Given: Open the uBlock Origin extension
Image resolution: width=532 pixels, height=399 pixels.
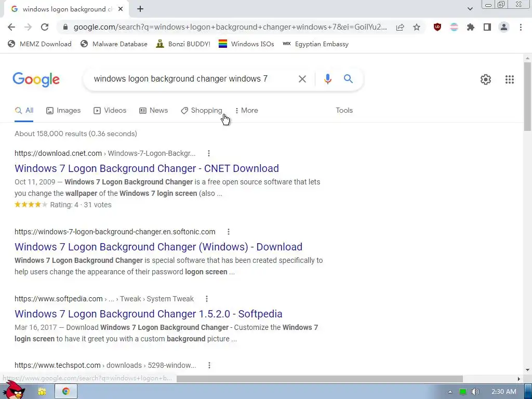Looking at the screenshot, I should click(437, 27).
